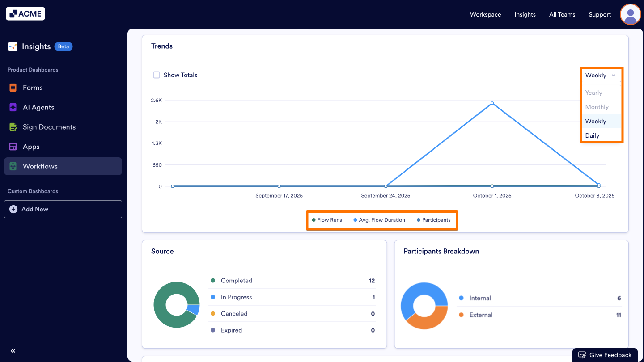Choose Monthly in the trends dropdown
The image size is (644, 362).
[597, 107]
